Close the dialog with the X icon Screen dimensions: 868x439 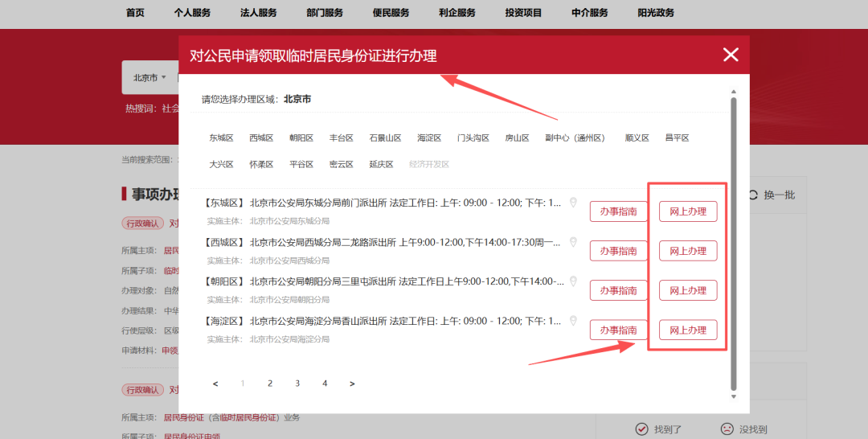[x=731, y=54]
